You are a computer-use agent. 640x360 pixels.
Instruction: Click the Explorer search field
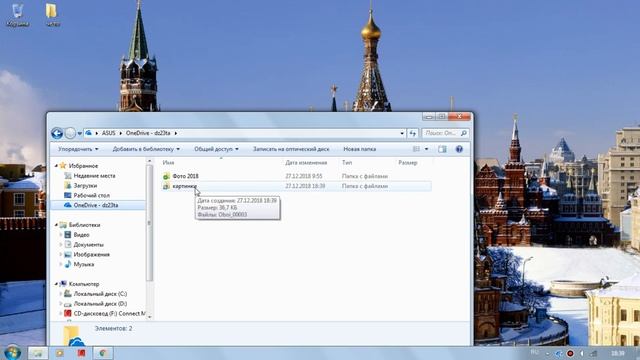coord(440,133)
